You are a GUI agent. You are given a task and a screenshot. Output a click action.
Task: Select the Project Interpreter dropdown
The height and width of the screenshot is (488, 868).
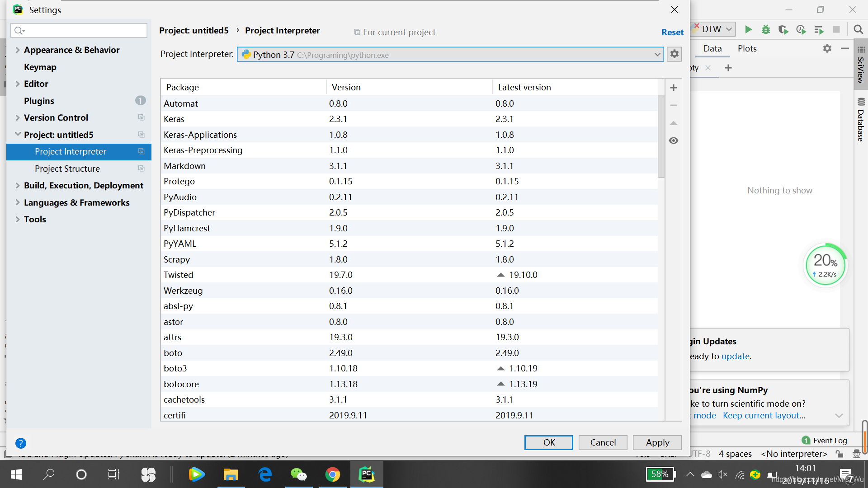point(449,54)
